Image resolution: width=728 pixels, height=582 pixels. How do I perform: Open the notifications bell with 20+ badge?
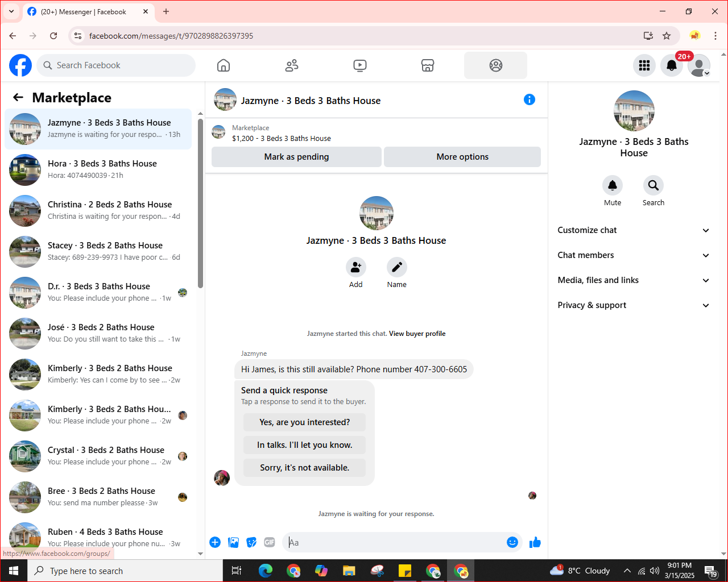pyautogui.click(x=672, y=65)
